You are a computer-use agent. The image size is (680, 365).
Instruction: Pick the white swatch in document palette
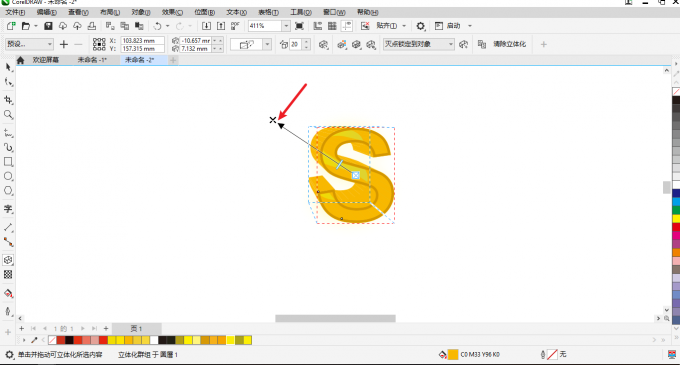[x=154, y=340]
